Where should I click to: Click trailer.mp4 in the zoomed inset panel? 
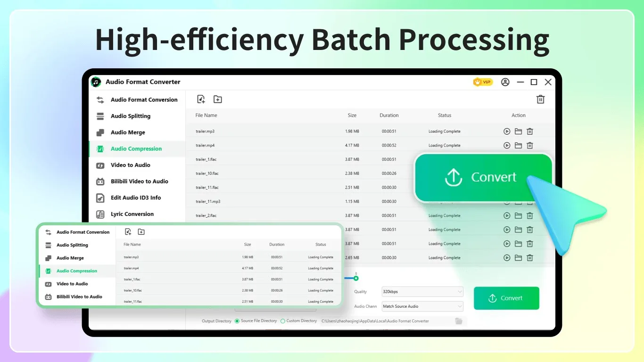pyautogui.click(x=131, y=268)
